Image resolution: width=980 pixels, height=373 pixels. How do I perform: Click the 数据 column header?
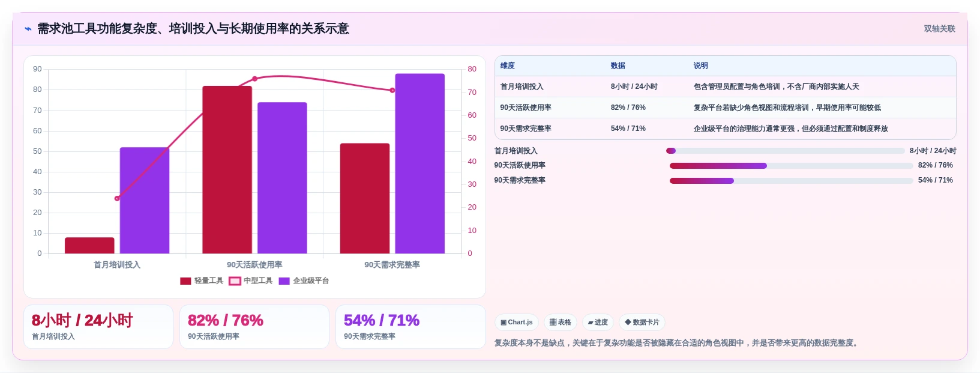click(618, 65)
